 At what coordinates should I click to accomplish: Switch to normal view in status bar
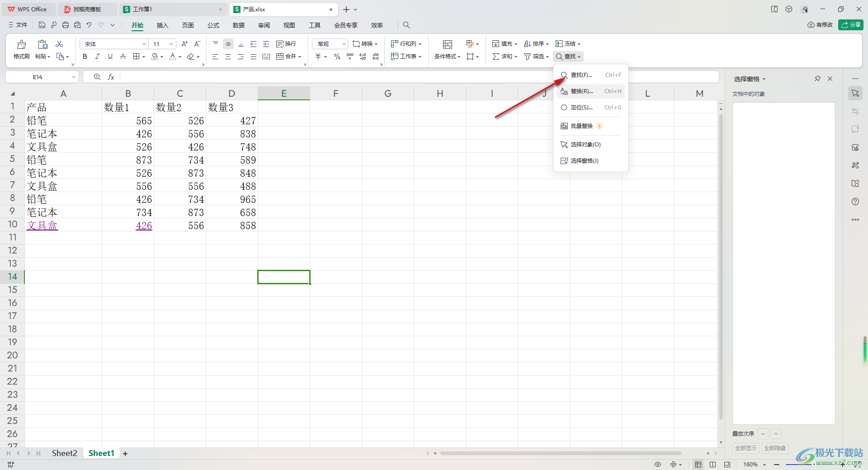coord(698,465)
